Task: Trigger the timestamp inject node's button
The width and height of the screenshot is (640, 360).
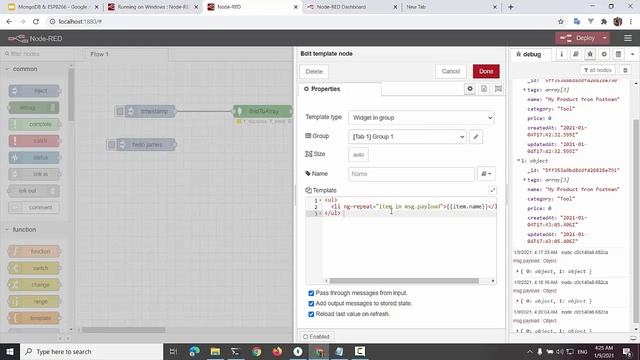Action: 120,111
